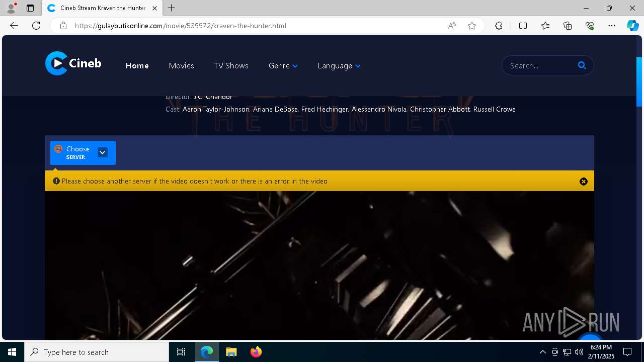Open Browser essentials heart icon
The height and width of the screenshot is (362, 644).
click(x=590, y=26)
